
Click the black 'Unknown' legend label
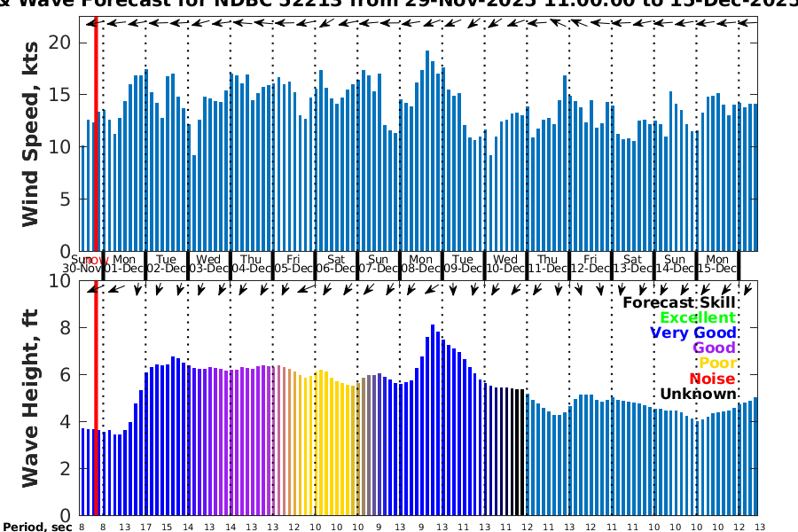(697, 395)
